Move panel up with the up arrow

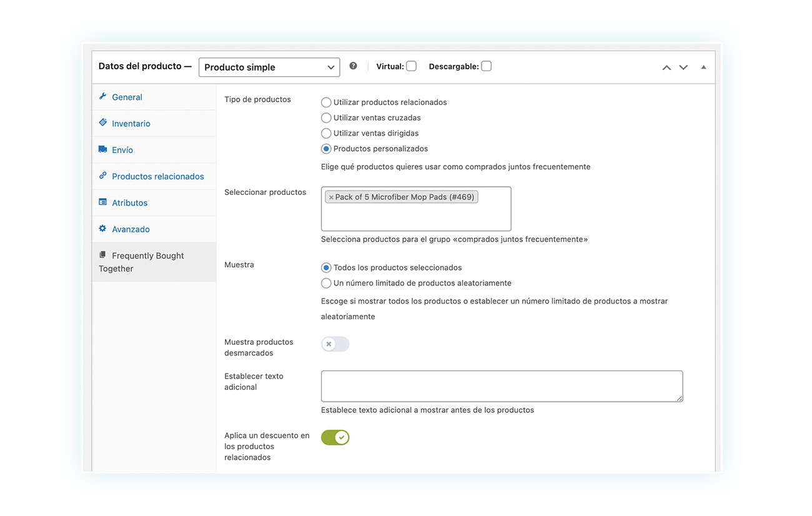coord(666,67)
